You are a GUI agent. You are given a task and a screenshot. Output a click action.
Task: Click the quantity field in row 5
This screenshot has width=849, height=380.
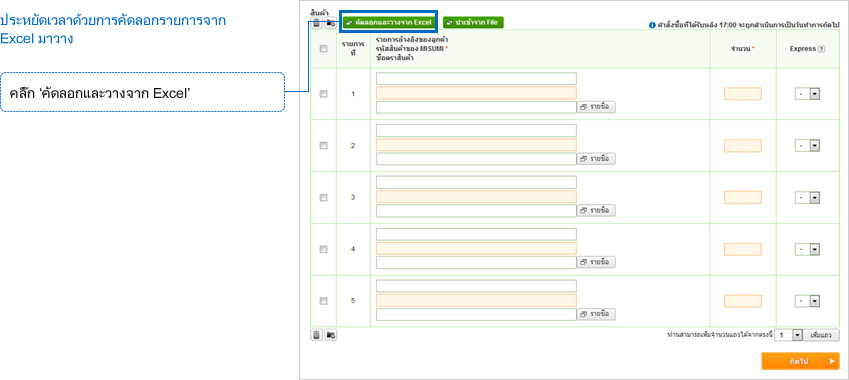click(x=743, y=301)
